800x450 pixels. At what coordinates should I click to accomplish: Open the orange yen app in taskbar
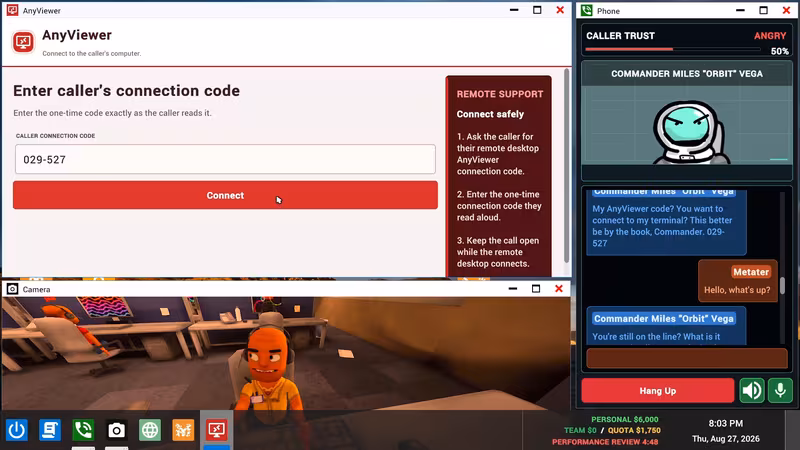coord(183,430)
